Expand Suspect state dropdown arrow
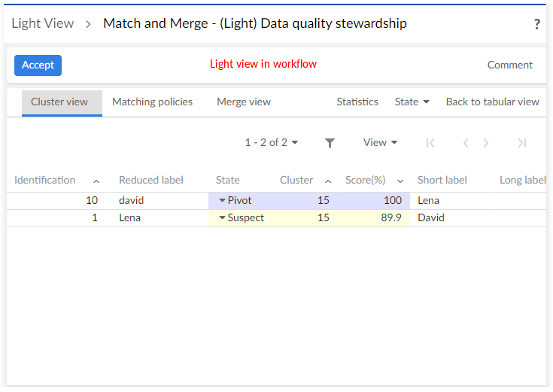 tap(222, 218)
